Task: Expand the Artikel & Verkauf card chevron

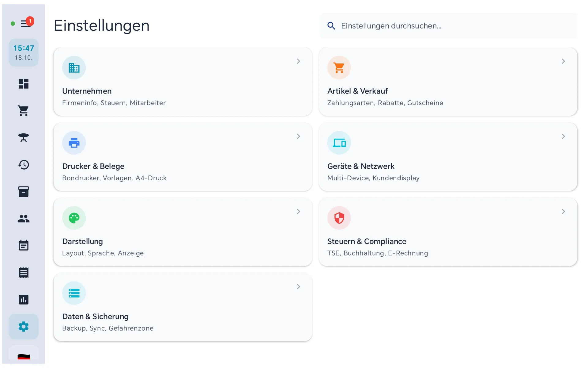Action: (563, 61)
